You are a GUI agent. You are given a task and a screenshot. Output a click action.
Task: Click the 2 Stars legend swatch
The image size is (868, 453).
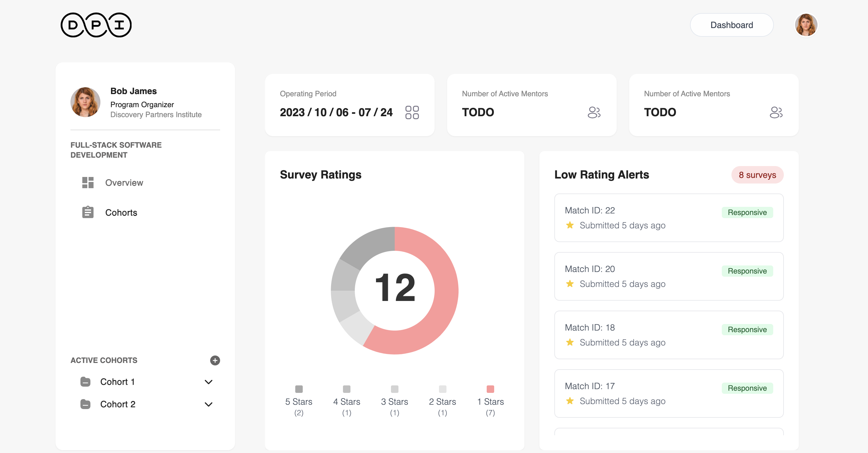pos(442,389)
